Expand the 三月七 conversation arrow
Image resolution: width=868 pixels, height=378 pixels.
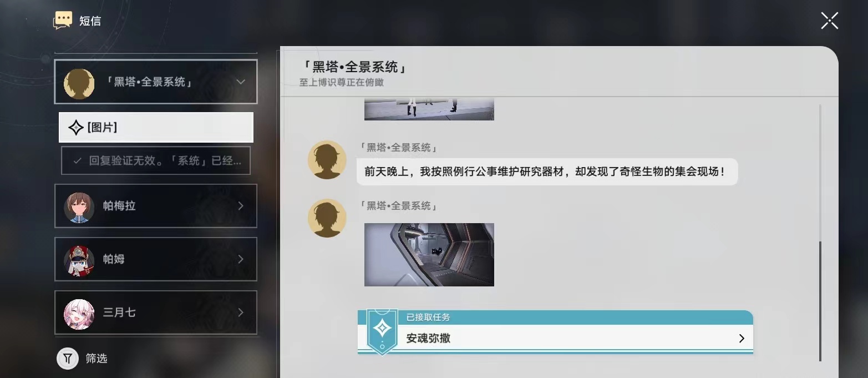point(241,313)
